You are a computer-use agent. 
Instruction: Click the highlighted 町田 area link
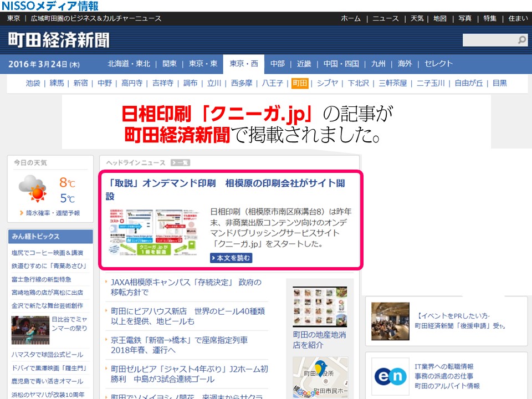300,83
